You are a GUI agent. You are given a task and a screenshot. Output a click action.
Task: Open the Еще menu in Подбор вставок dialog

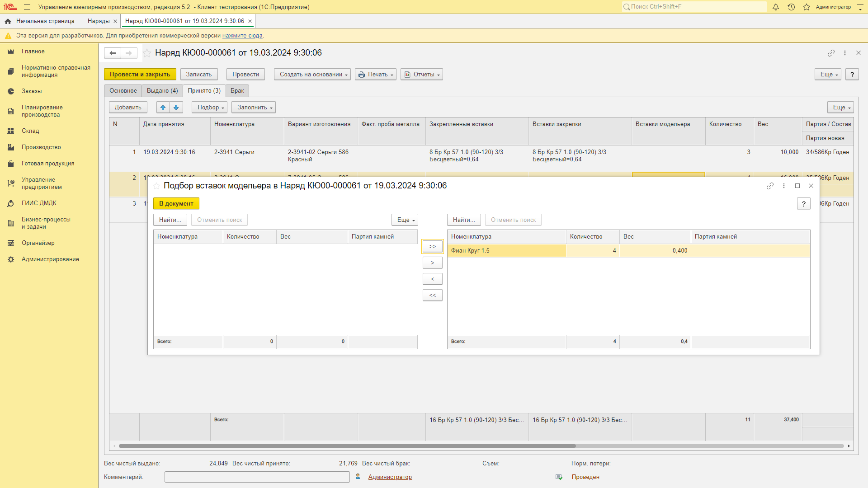(405, 220)
